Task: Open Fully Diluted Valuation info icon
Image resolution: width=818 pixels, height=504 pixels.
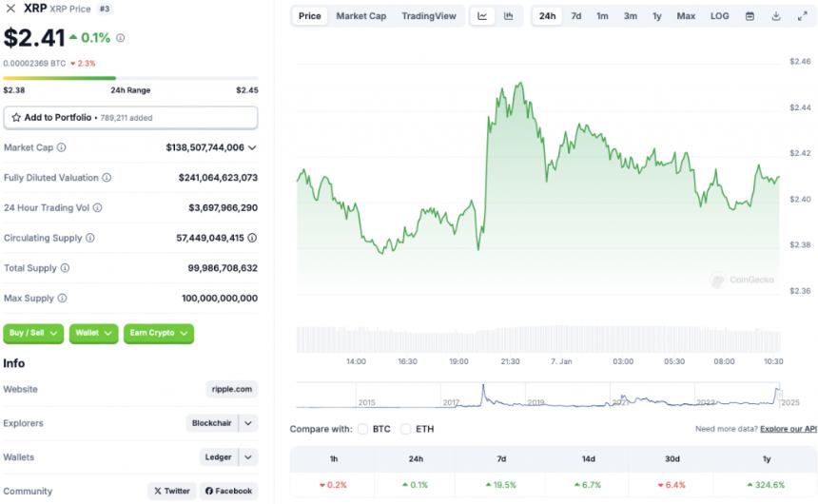Action: (107, 178)
